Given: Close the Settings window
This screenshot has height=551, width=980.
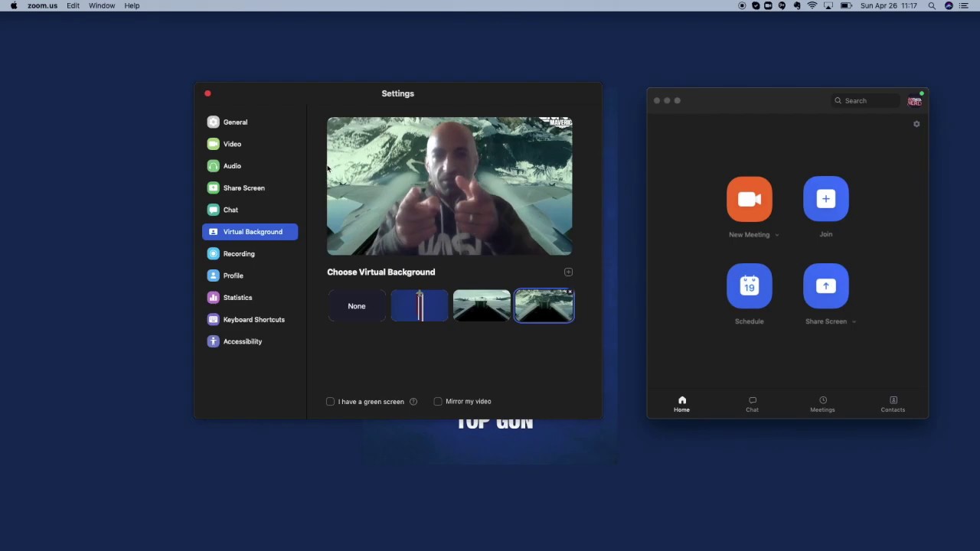Looking at the screenshot, I should 207,93.
